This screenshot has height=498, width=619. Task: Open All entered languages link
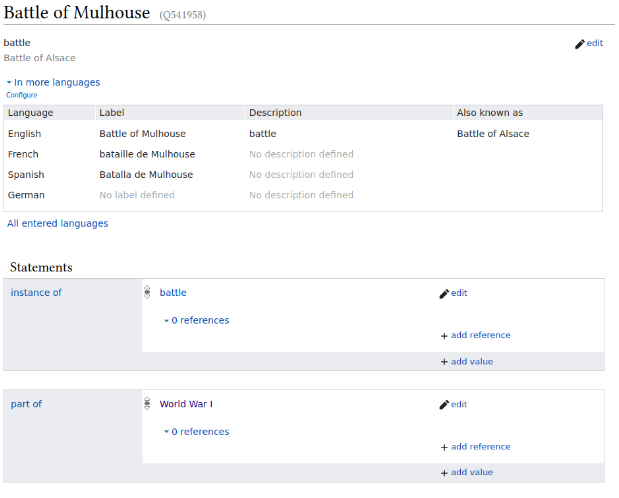[x=58, y=224]
